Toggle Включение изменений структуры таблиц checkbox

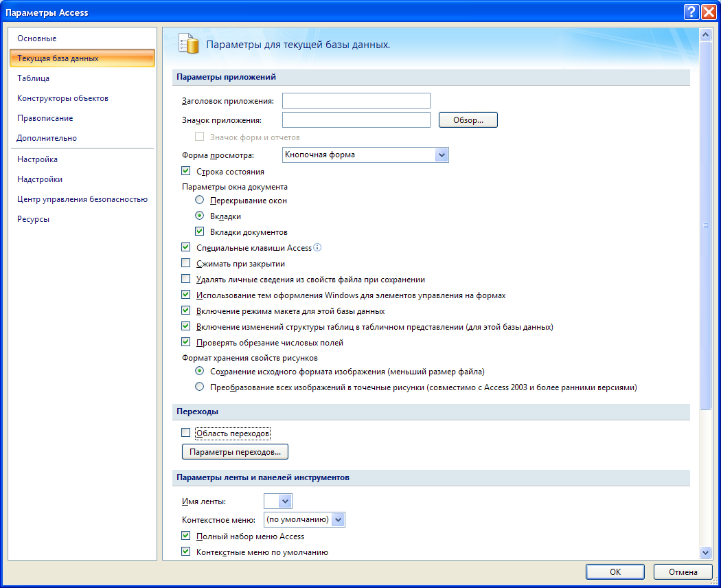pos(186,326)
